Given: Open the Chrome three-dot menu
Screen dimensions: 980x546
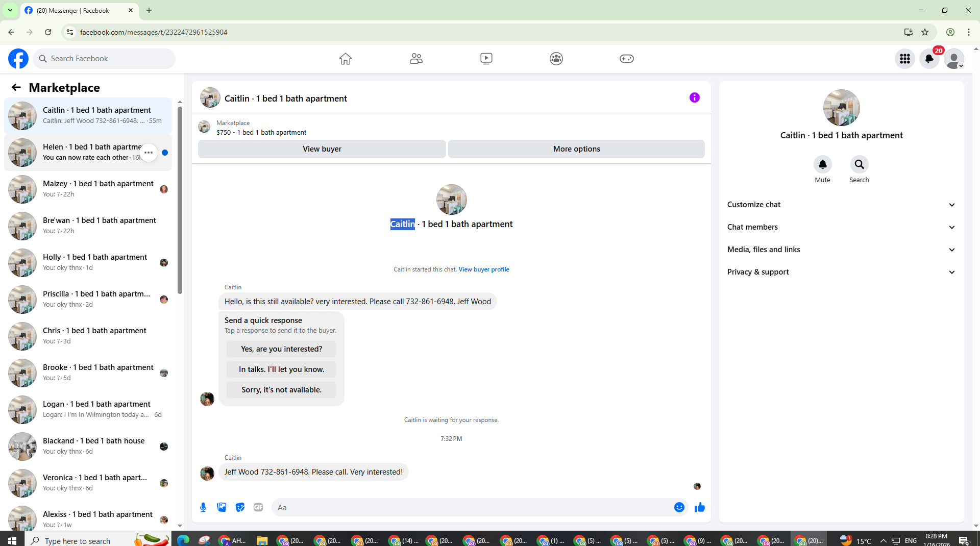Looking at the screenshot, I should 969,32.
